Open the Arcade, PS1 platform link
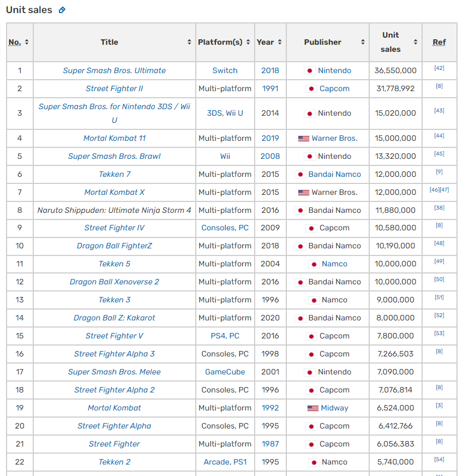 coord(225,462)
